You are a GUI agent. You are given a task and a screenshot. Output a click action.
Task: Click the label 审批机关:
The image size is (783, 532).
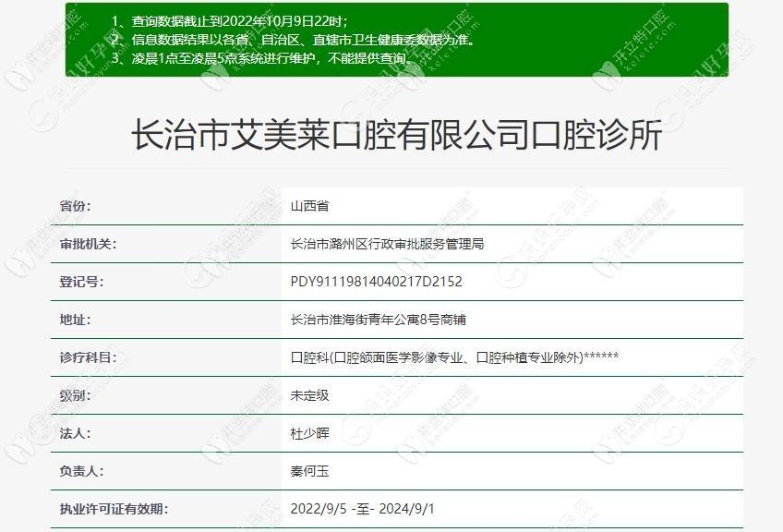(x=88, y=244)
